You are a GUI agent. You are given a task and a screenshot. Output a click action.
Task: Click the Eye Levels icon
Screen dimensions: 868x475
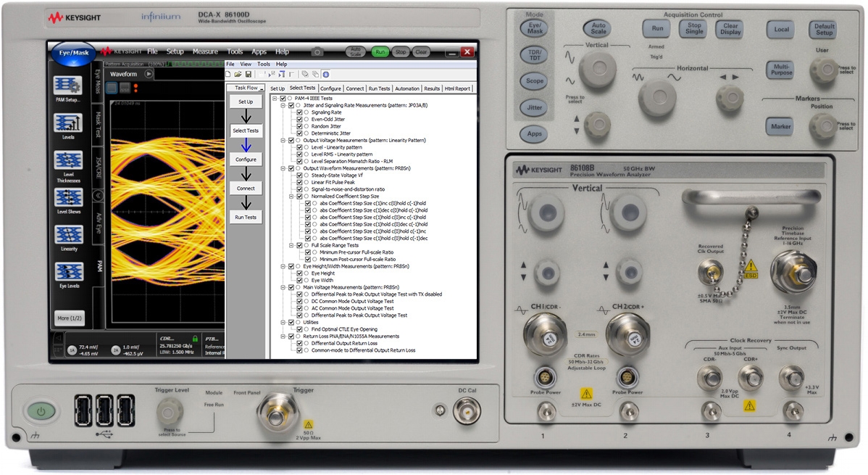[68, 273]
